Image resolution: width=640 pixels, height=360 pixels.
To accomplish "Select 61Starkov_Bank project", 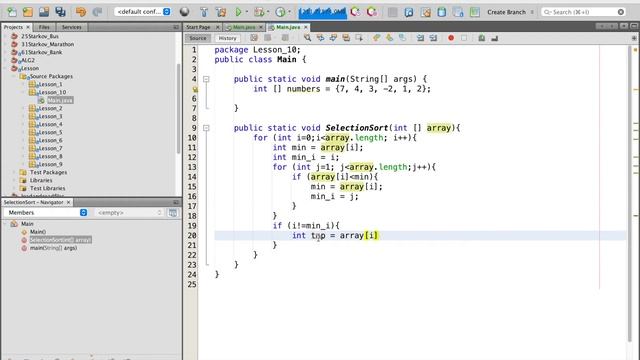I will [41, 52].
